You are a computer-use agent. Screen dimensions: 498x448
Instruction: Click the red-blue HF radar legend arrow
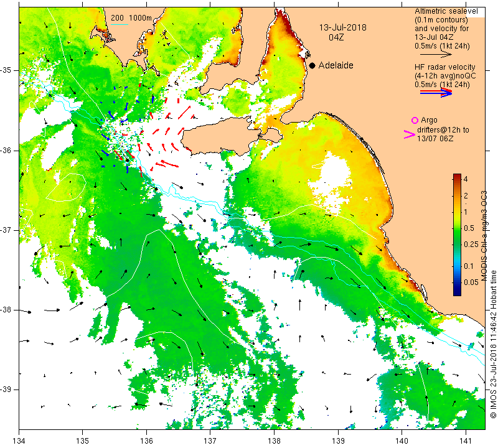click(436, 92)
